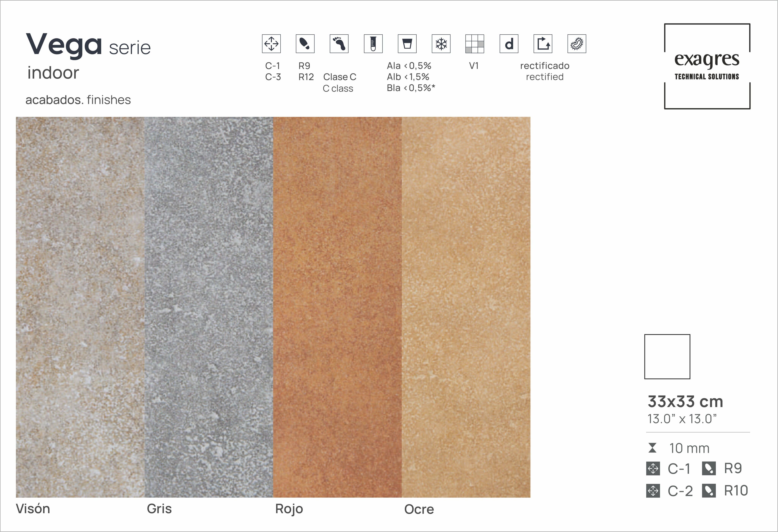Select the Rojo tile swatch
Screen dimensions: 778x532
(x=337, y=307)
